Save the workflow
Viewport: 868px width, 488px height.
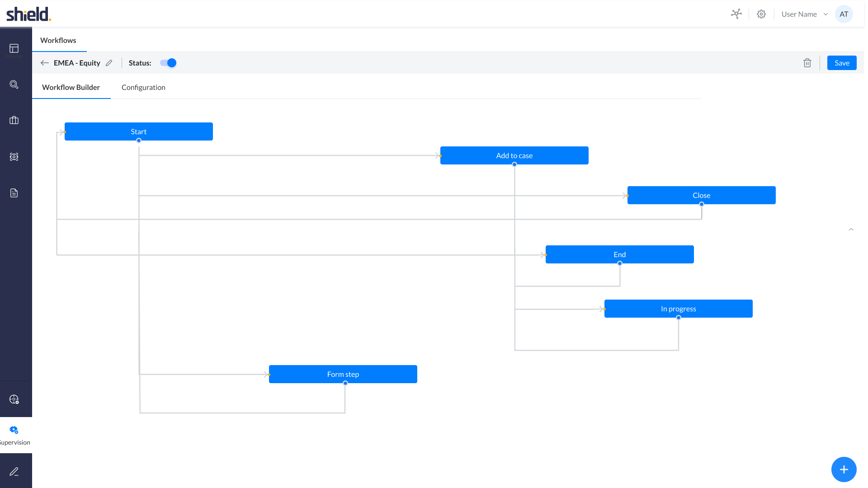pyautogui.click(x=842, y=63)
